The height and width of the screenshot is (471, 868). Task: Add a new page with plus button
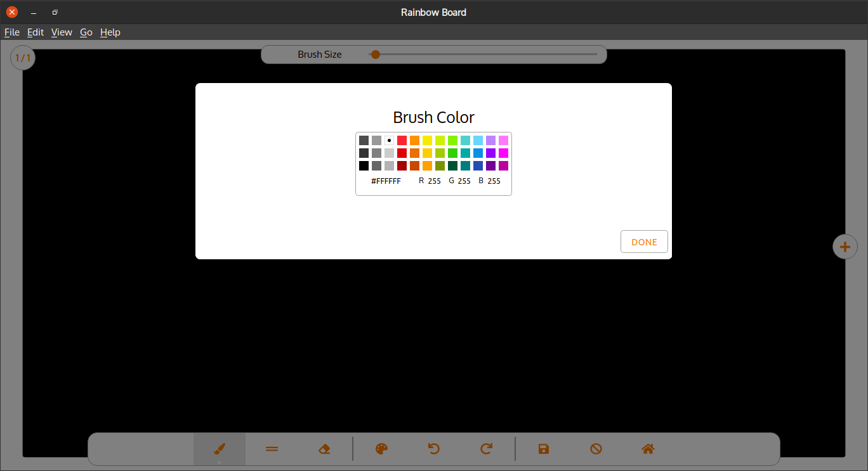(x=845, y=247)
